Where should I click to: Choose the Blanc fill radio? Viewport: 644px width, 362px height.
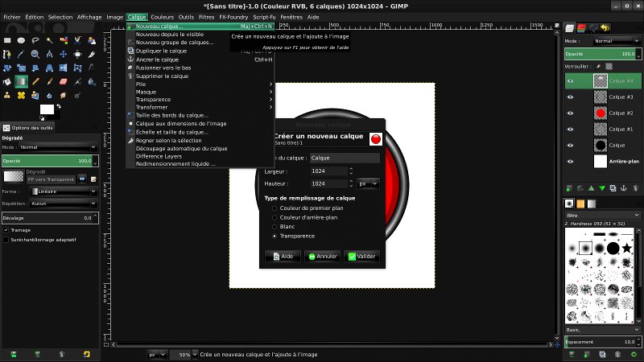[x=275, y=227]
